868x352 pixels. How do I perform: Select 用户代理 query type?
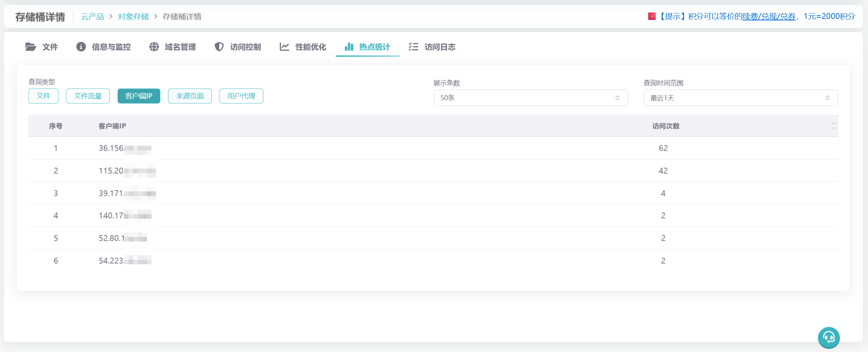[241, 96]
